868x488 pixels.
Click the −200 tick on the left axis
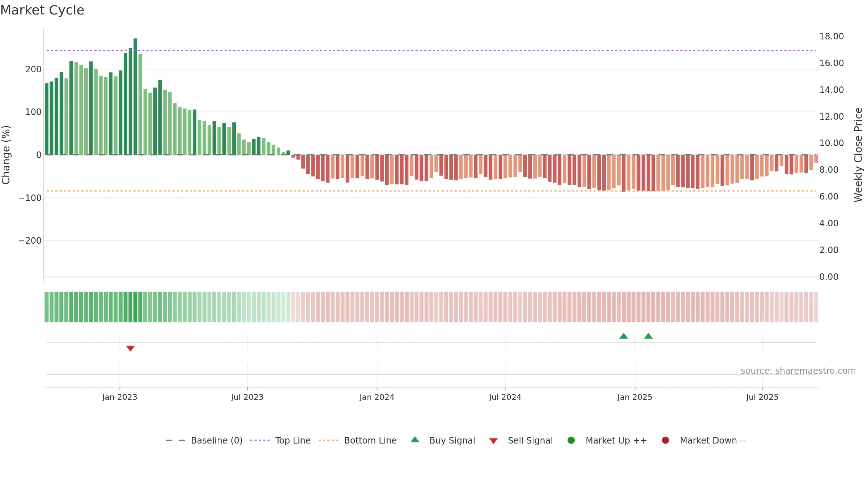(30, 241)
